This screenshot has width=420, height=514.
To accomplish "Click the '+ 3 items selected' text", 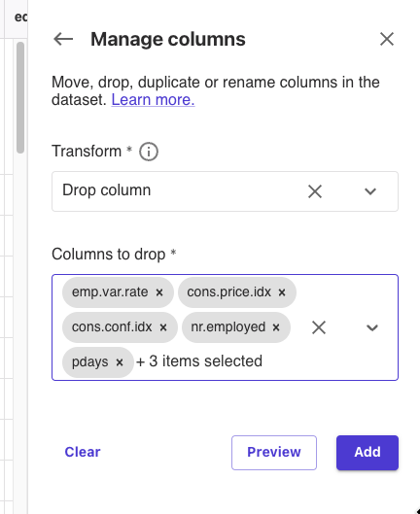I will point(199,361).
